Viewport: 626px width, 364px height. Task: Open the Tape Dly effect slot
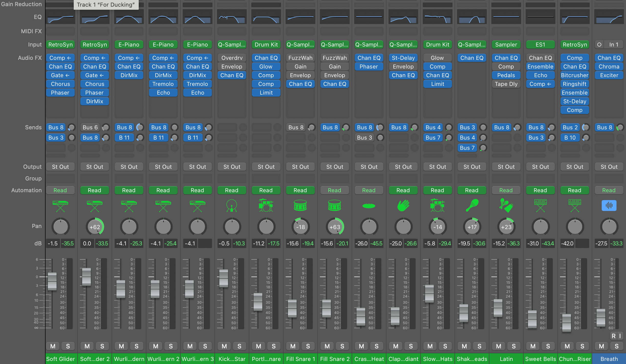pyautogui.click(x=506, y=84)
